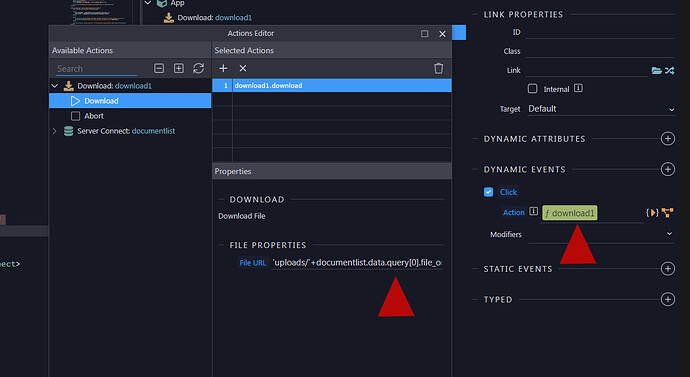This screenshot has width=690, height=377.
Task: Remove selected action with X icon
Action: coord(242,68)
